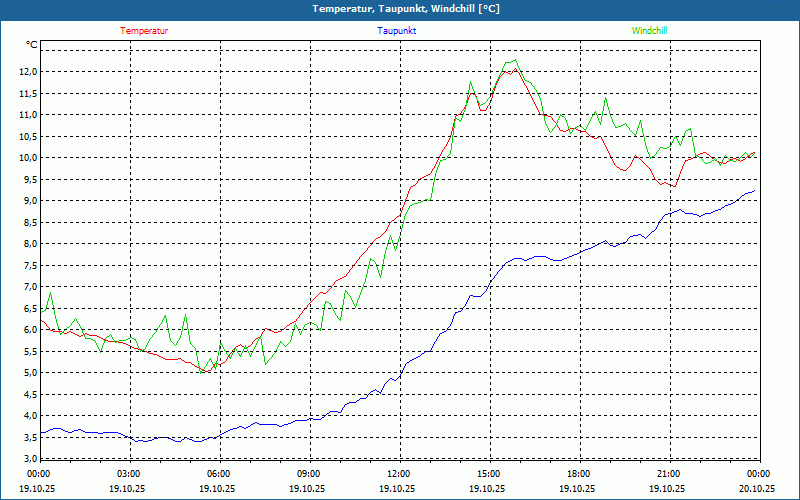Click the °C unit label above y-axis
The image size is (800, 500).
(x=31, y=45)
